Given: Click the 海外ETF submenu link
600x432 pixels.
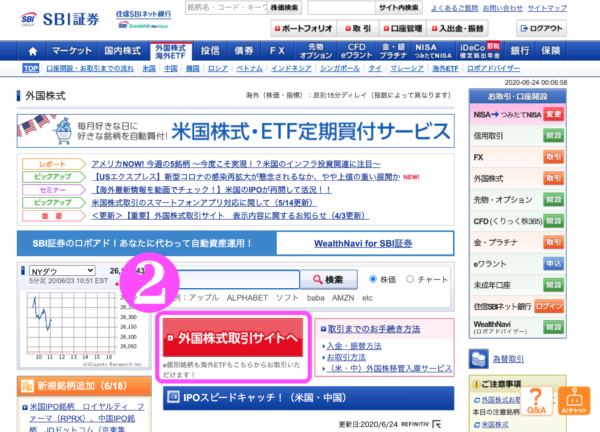Looking at the screenshot, I should (x=445, y=68).
